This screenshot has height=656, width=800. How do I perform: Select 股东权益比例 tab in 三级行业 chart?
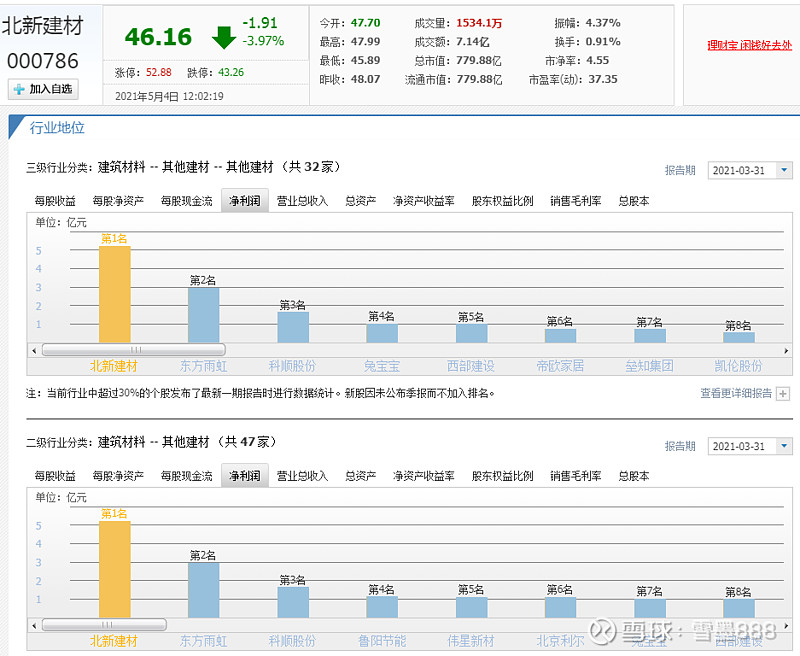503,201
